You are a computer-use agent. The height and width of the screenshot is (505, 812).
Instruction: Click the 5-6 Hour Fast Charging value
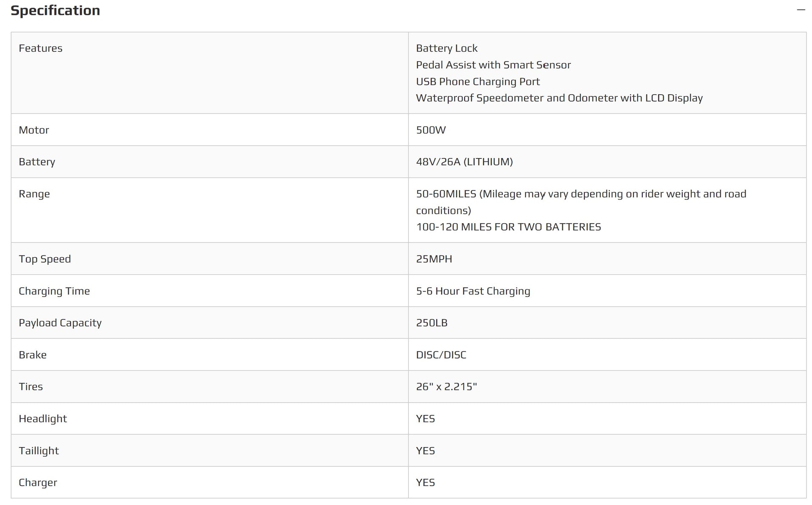pos(473,291)
